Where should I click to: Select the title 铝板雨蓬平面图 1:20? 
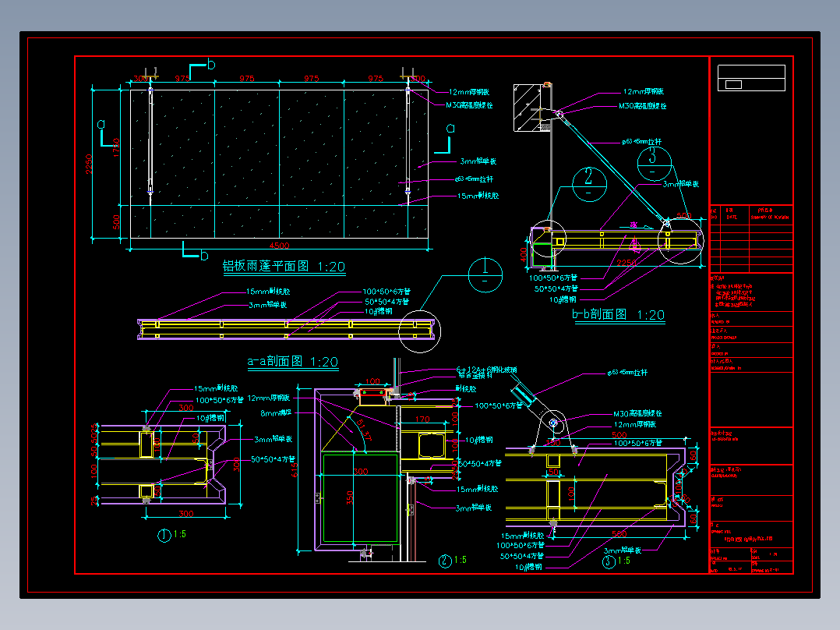pyautogui.click(x=284, y=267)
